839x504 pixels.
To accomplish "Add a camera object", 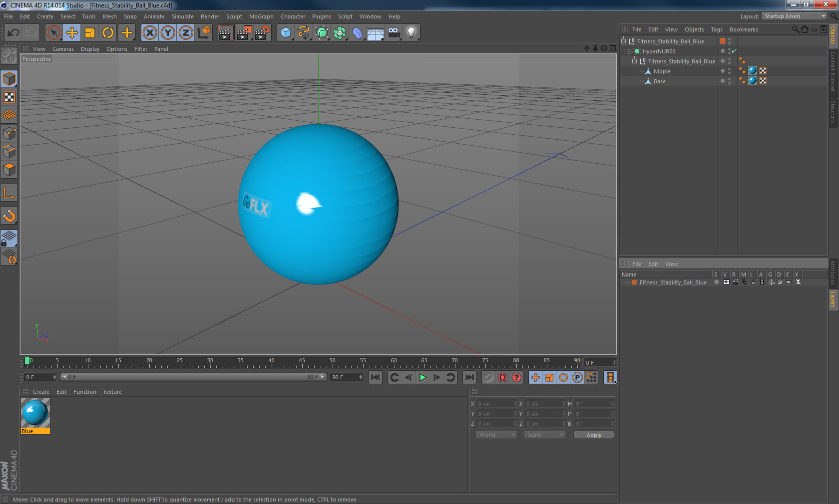I will point(394,33).
